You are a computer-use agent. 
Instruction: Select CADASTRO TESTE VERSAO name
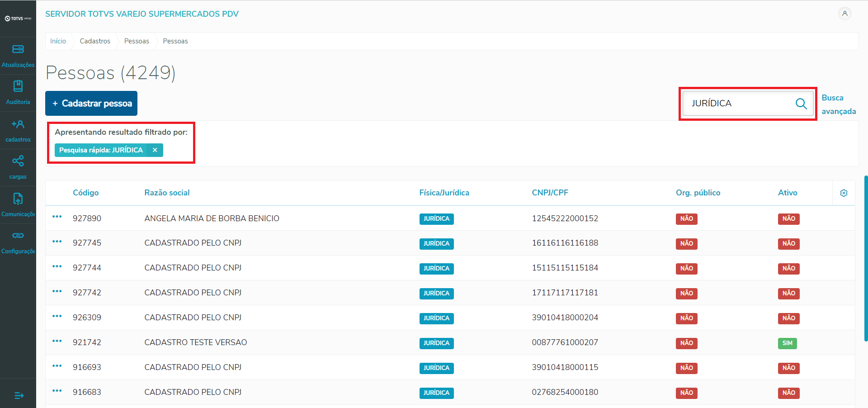[x=195, y=342]
